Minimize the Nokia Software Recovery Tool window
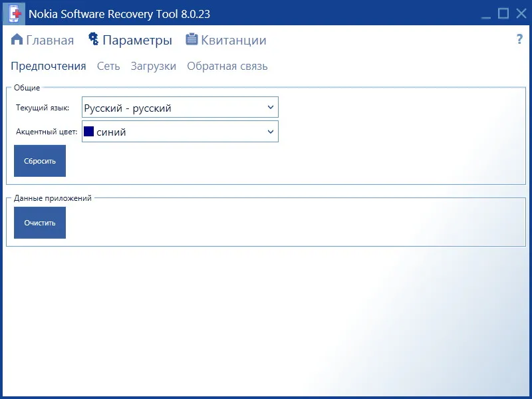The image size is (532, 399). (486, 14)
